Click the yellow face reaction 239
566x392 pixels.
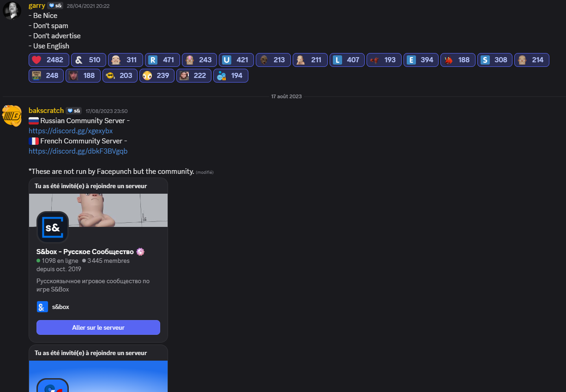click(x=157, y=76)
